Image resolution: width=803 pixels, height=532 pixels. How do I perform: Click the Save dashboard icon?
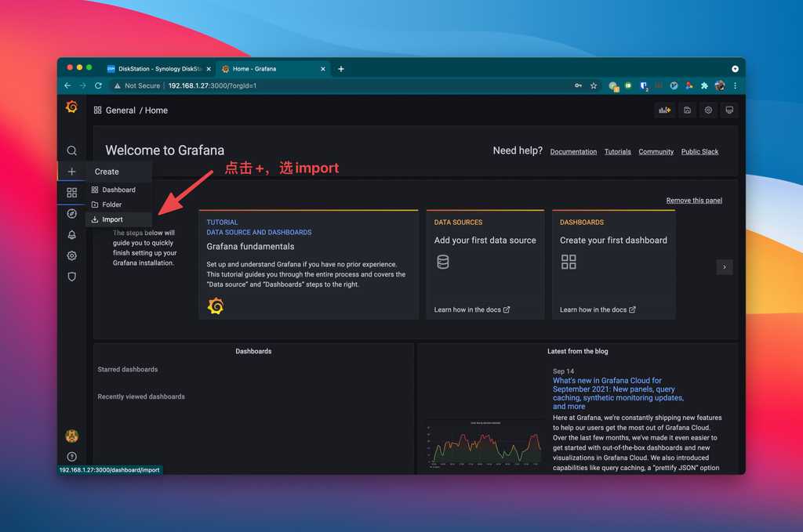click(x=687, y=110)
